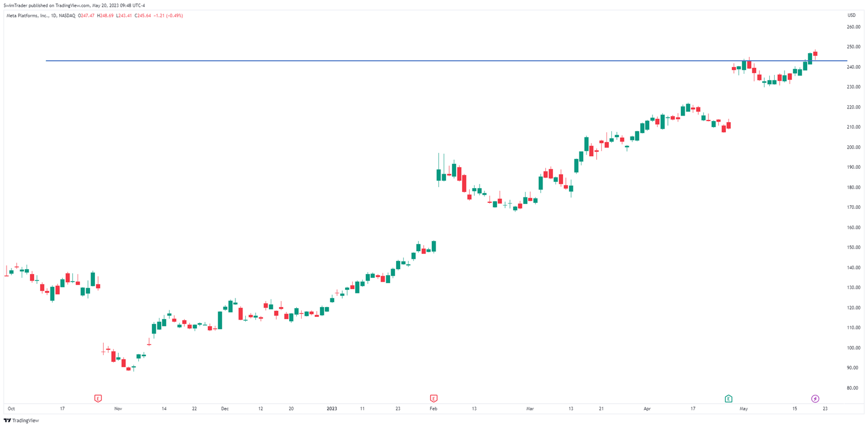Click the 20 date label before 2023
868x427 pixels.
click(291, 409)
